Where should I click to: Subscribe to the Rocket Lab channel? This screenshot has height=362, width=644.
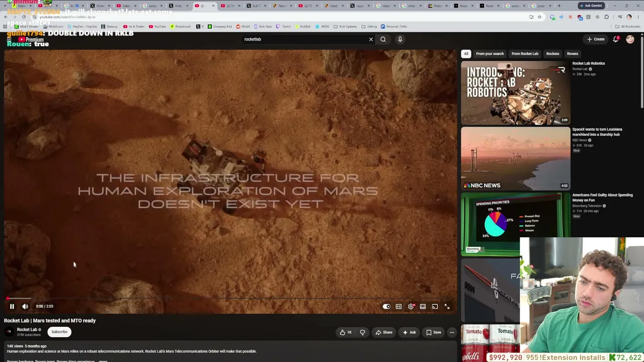click(x=59, y=332)
